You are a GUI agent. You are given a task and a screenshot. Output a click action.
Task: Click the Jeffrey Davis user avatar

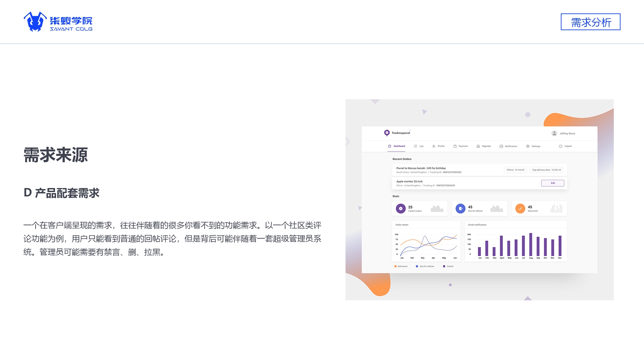pos(554,133)
